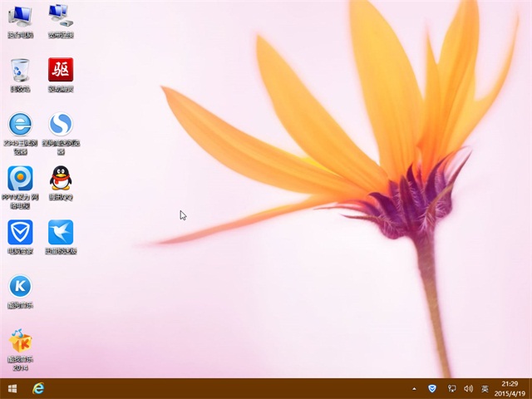Select the Tencent PC Manager desktop shortcut

(20, 232)
